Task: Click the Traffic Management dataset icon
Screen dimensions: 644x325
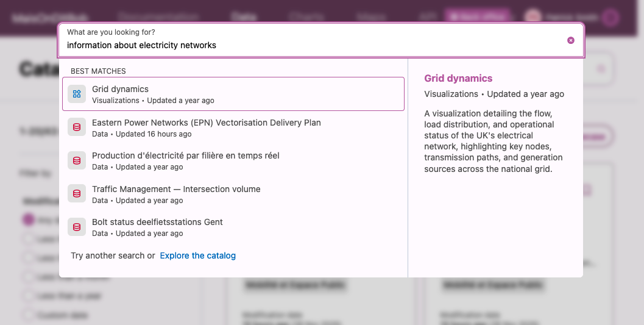Action: pos(77,194)
